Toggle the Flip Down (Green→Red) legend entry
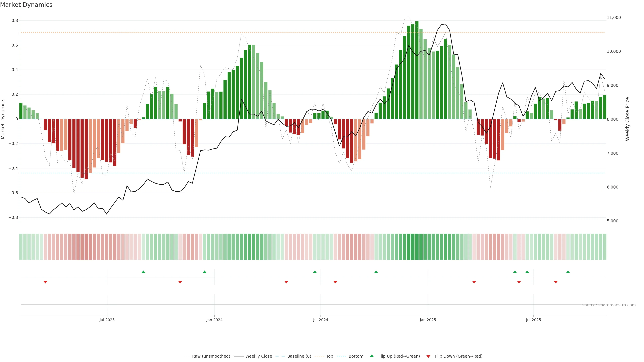The width and height of the screenshot is (644, 362). click(459, 356)
